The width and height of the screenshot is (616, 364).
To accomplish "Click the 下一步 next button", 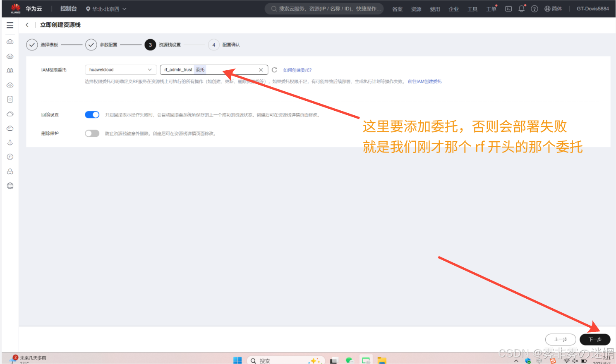I will [x=595, y=340].
